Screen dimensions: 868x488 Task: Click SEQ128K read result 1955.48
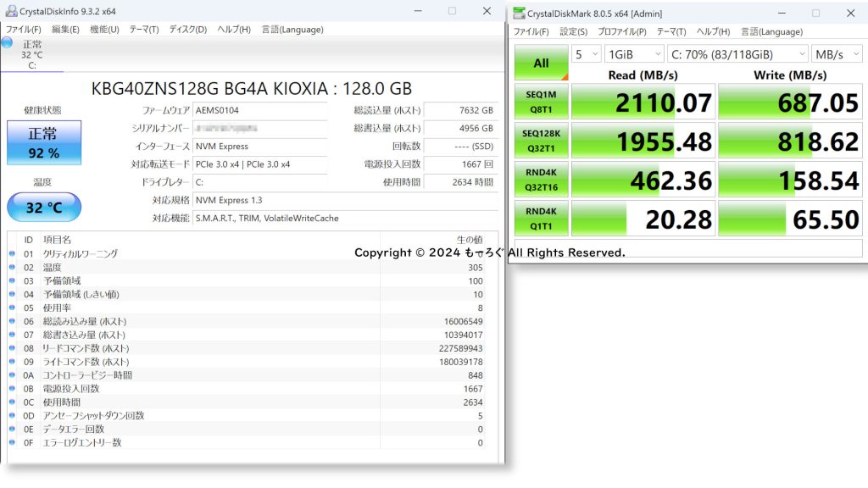pos(643,141)
